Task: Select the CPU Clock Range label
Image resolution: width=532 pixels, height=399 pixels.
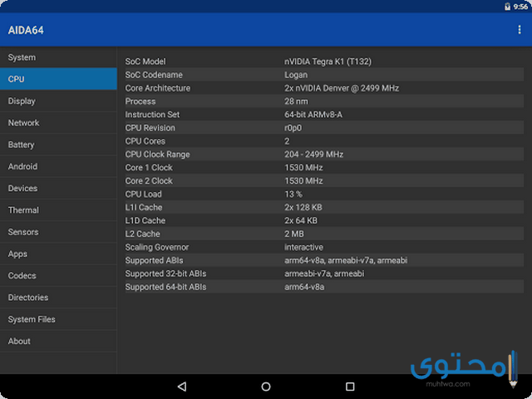Action: point(157,154)
